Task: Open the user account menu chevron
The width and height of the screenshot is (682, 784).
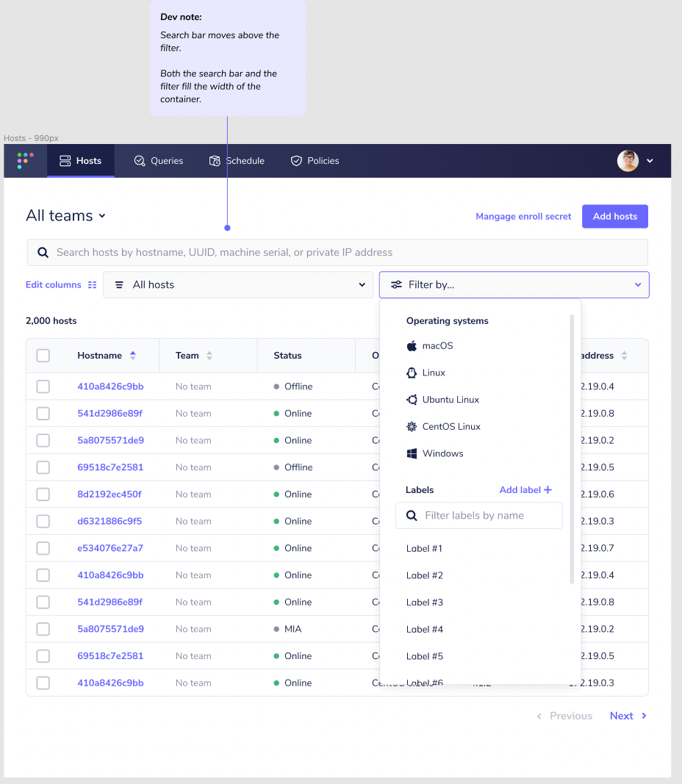Action: (650, 160)
